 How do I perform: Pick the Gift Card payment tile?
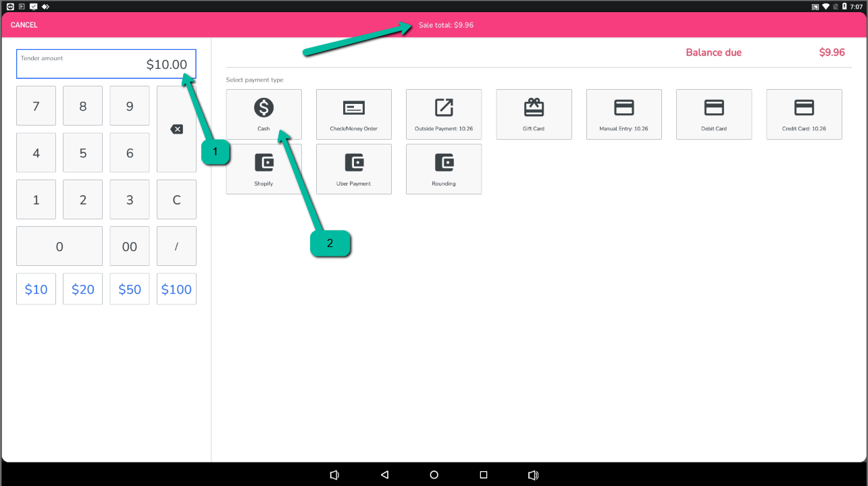pos(534,114)
